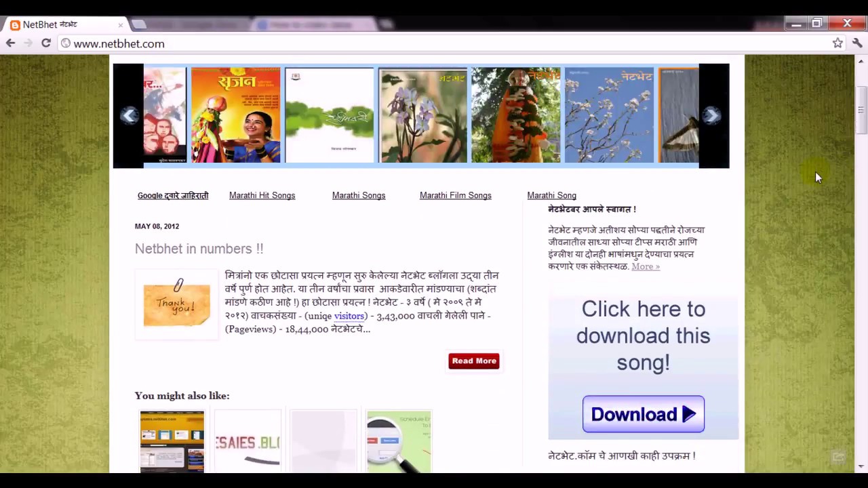Open first related post website thumbnail
This screenshot has height=488, width=868.
coord(172,441)
